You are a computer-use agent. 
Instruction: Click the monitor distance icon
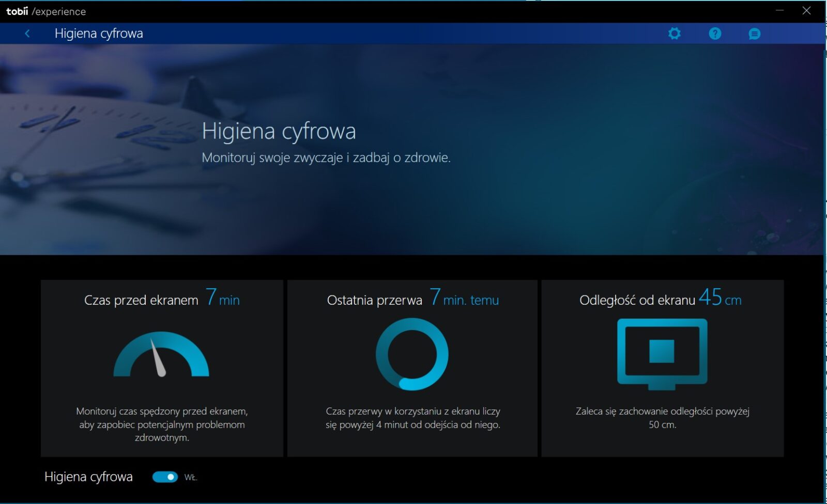662,354
